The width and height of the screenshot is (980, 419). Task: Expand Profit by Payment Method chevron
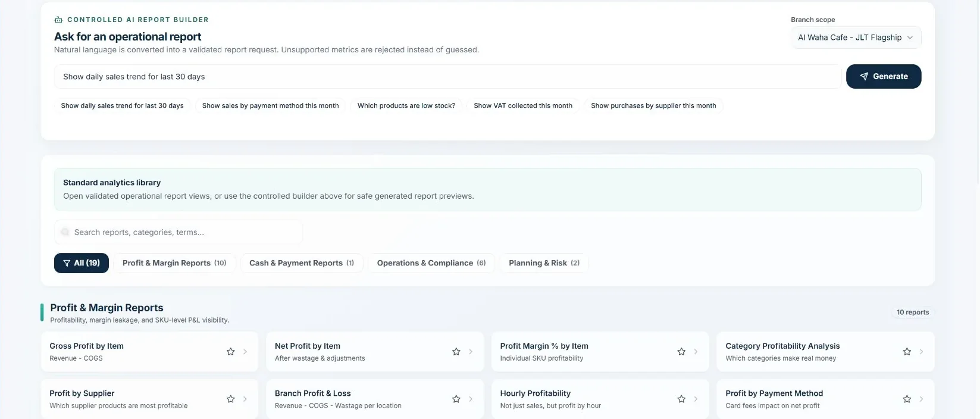(921, 399)
